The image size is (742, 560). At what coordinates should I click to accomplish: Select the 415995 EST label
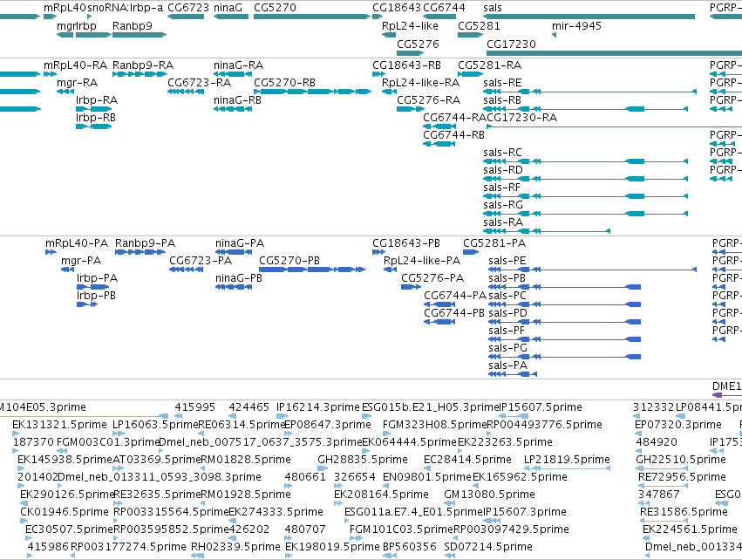pyautogui.click(x=195, y=407)
